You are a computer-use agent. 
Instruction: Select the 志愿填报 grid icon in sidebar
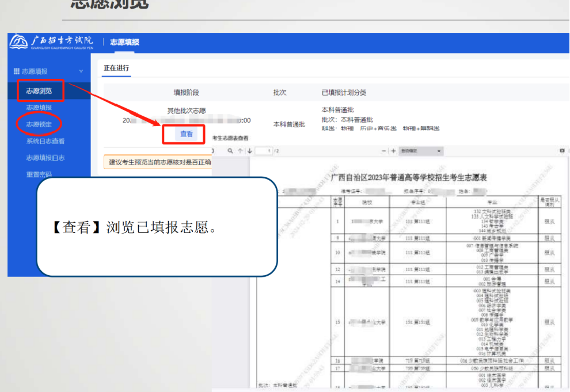[x=17, y=70]
